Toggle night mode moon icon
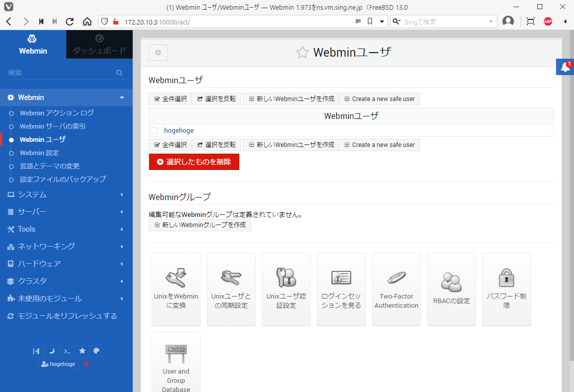Screen dimensions: 574x392 [x=52, y=351]
